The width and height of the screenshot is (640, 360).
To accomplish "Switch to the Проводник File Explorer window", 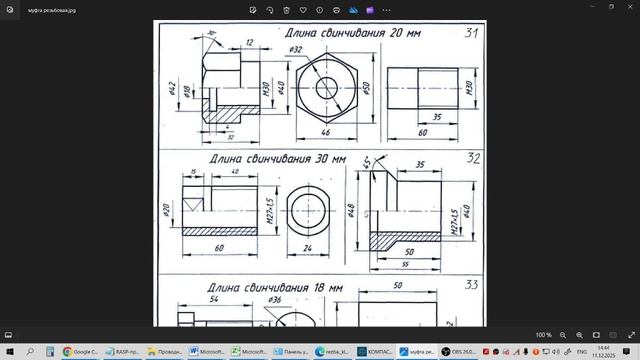I will tap(164, 351).
